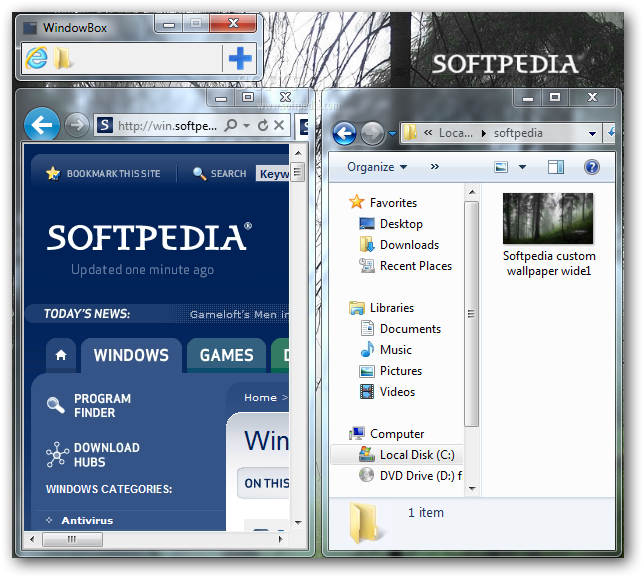Click browser horizontal scrollbar left arrow
644x578 pixels.
tap(32, 539)
